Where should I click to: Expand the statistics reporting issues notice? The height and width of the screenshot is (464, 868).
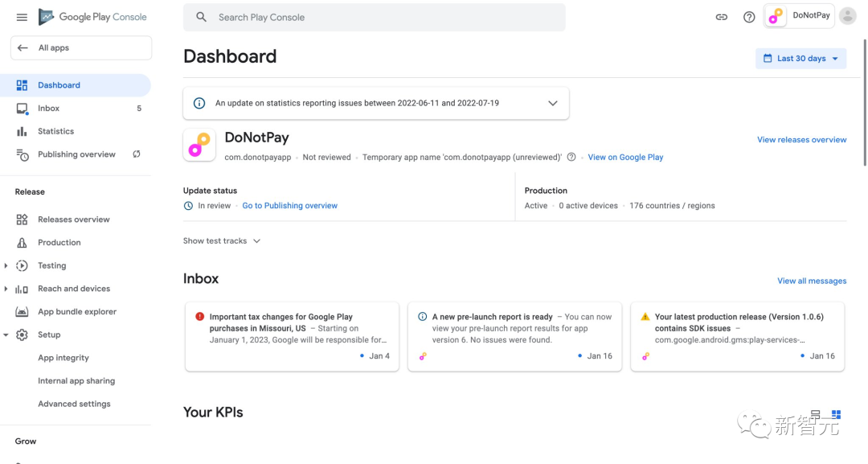point(552,103)
